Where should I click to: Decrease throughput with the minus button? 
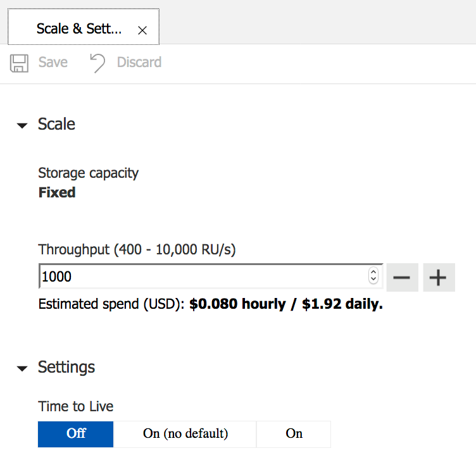(402, 277)
